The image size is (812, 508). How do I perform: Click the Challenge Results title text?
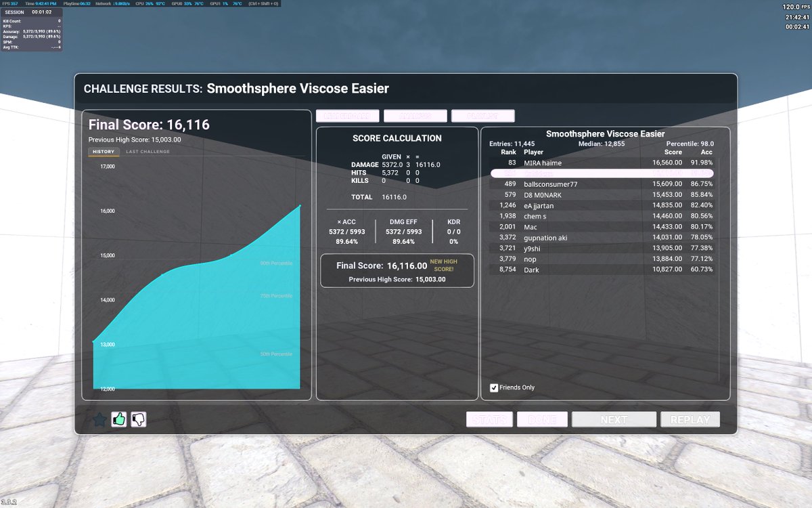[236, 89]
